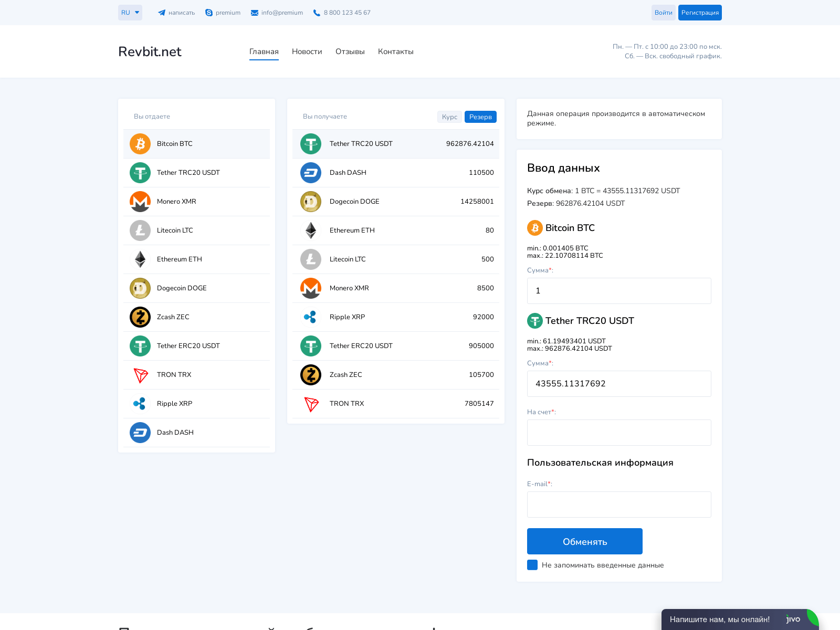Image resolution: width=840 pixels, height=630 pixels.
Task: Choose the Monero XMR icon in give list
Action: coord(140,202)
